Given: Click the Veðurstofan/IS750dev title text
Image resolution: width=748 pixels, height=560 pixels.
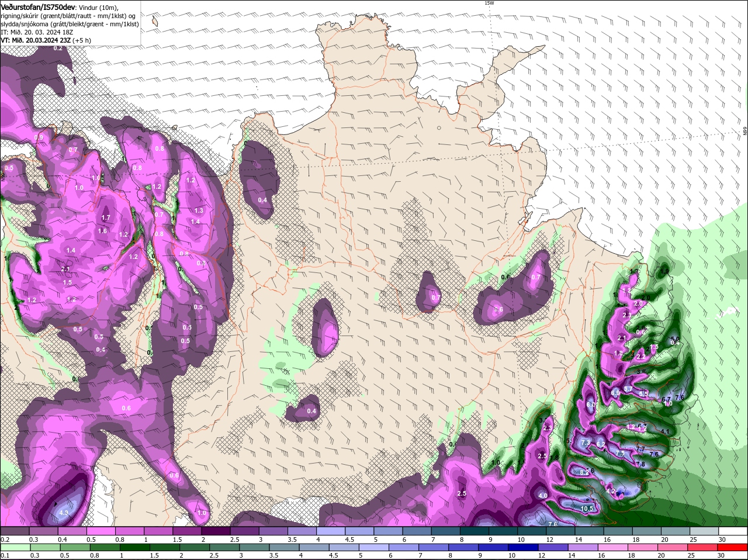Looking at the screenshot, I should coord(37,6).
